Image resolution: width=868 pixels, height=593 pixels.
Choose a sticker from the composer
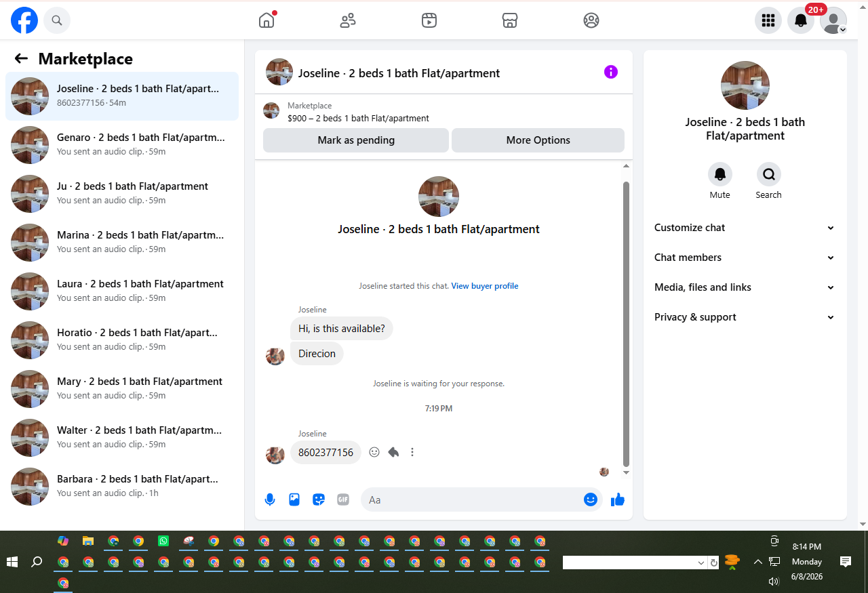point(319,499)
